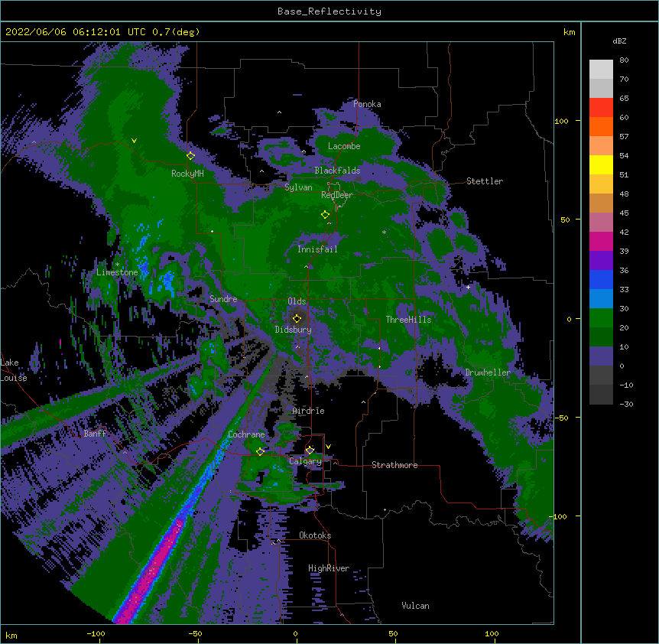Click the Strathmore label

pyautogui.click(x=394, y=465)
